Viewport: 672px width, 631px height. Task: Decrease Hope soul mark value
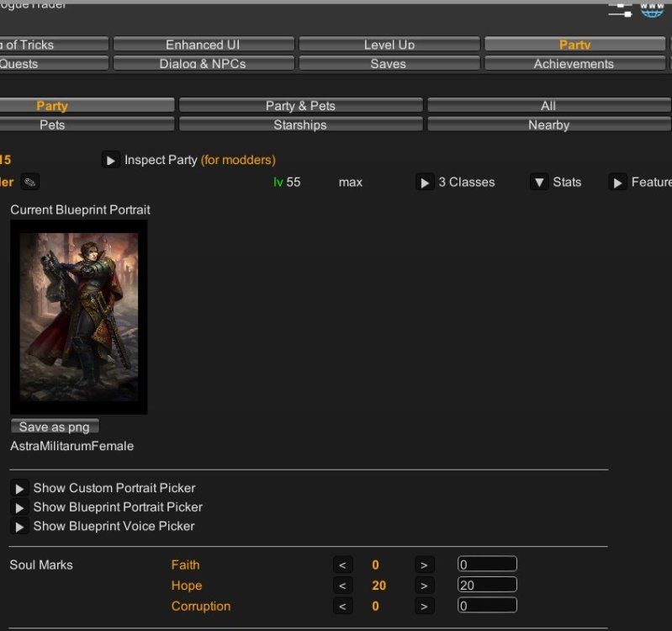point(342,586)
